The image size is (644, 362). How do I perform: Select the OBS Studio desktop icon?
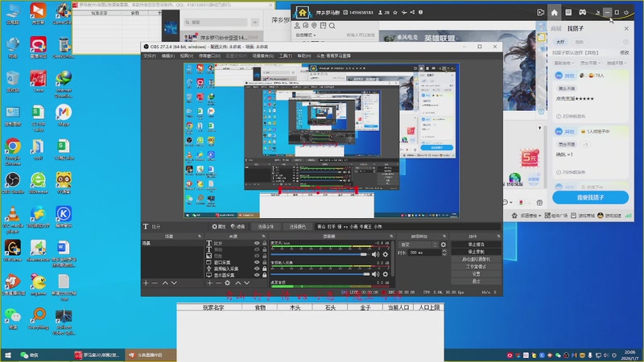click(13, 183)
